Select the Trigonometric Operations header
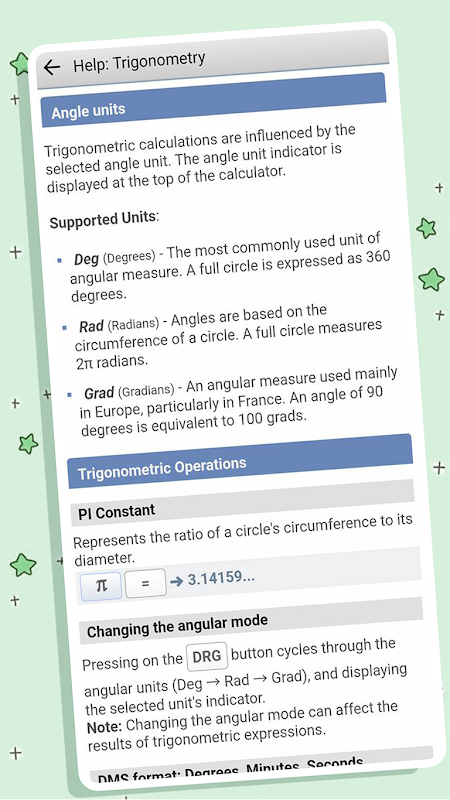This screenshot has width=450, height=800. [x=240, y=461]
